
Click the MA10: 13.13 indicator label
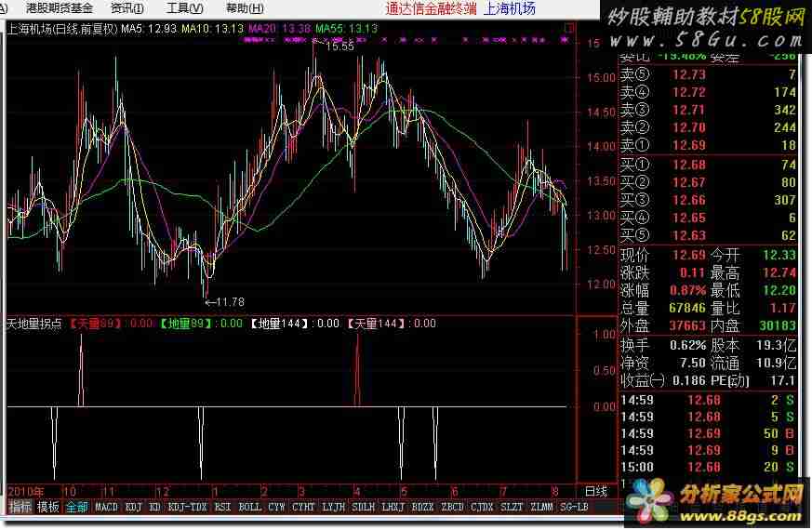[x=212, y=29]
